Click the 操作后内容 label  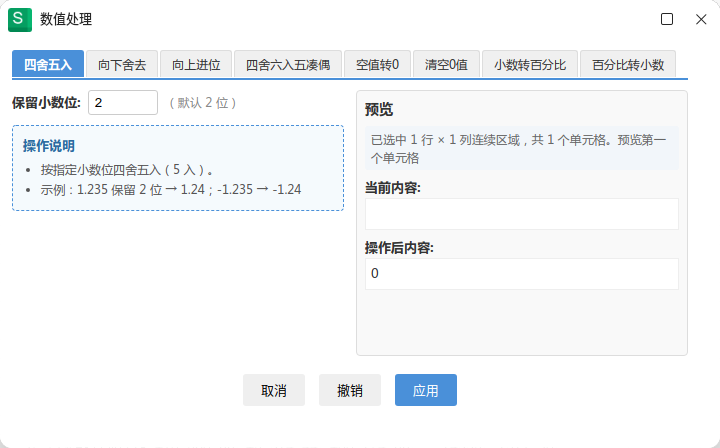[x=399, y=248]
